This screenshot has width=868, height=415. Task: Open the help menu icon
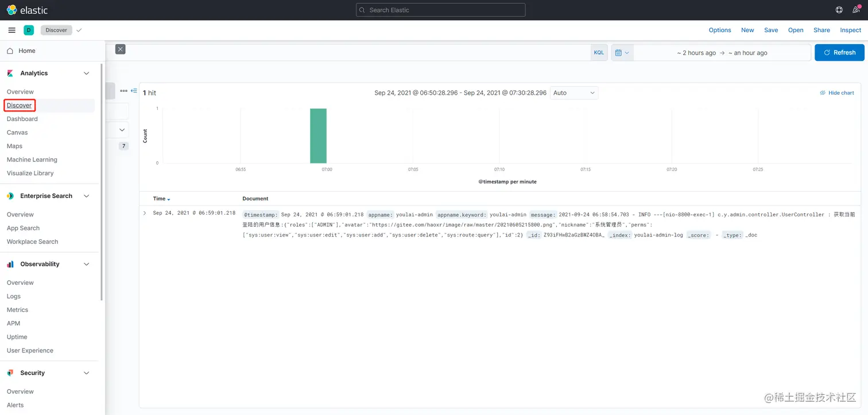pyautogui.click(x=839, y=10)
